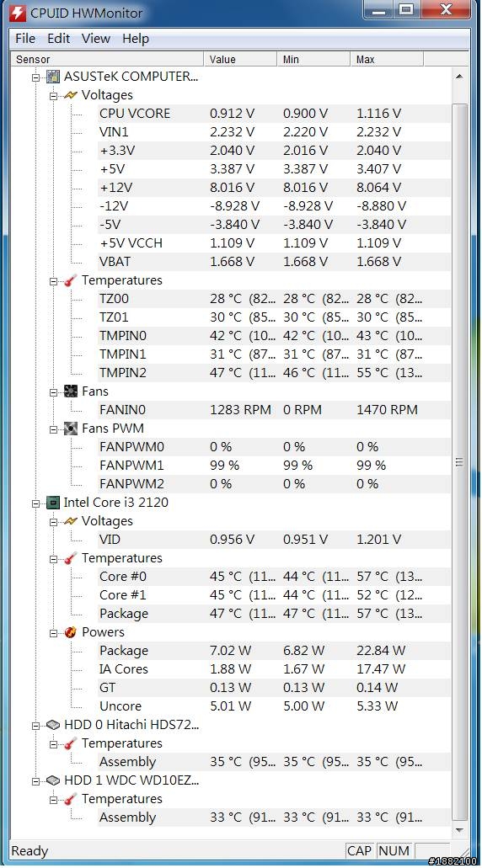The height and width of the screenshot is (868, 482).
Task: Open the View menu
Action: click(x=95, y=38)
